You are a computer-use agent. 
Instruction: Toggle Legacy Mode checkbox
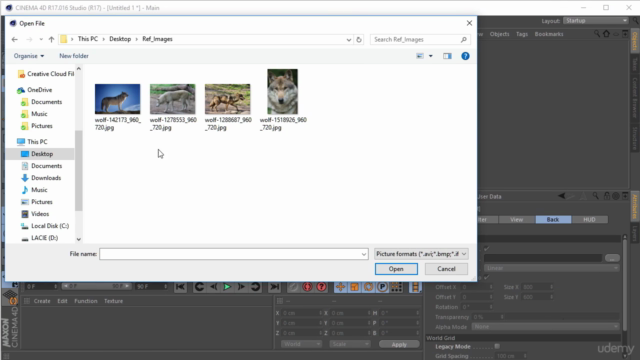497,346
